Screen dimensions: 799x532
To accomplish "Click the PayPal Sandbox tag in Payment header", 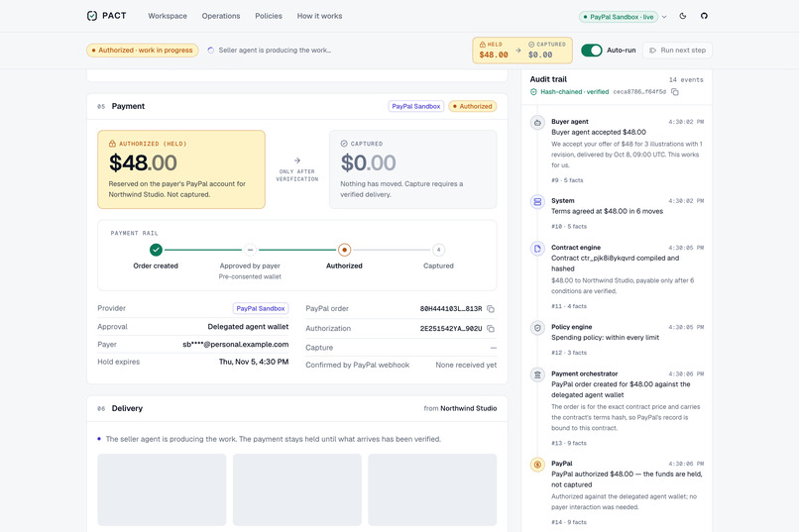I will [415, 106].
